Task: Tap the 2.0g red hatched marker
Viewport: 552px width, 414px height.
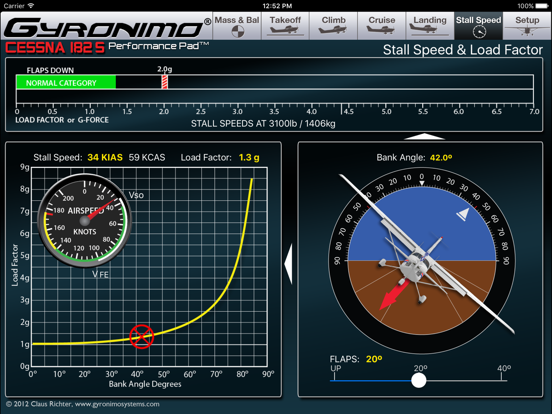Action: tap(164, 82)
